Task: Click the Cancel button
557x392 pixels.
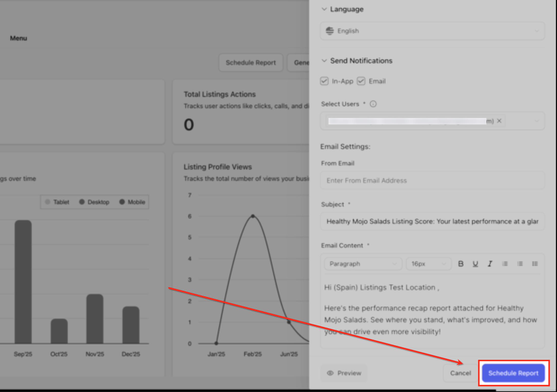Action: 460,373
